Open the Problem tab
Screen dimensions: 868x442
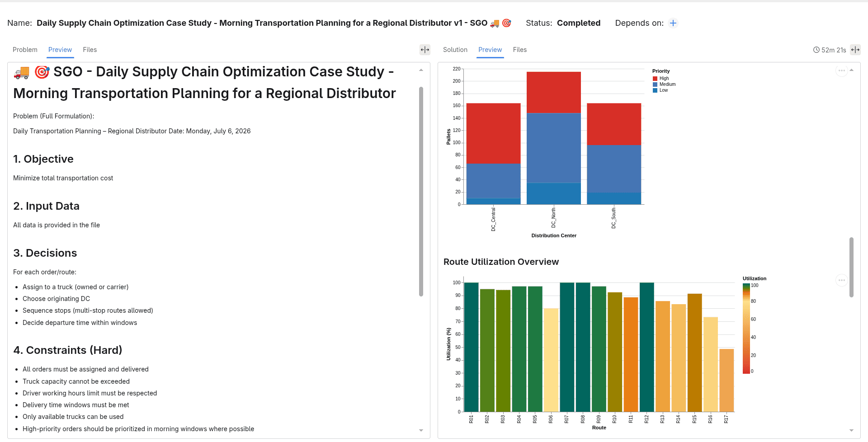25,50
